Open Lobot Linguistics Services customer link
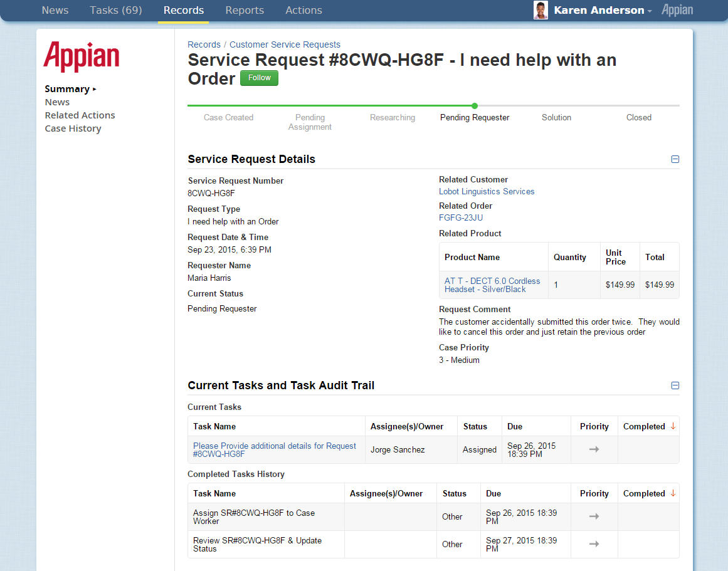This screenshot has width=728, height=571. click(487, 191)
